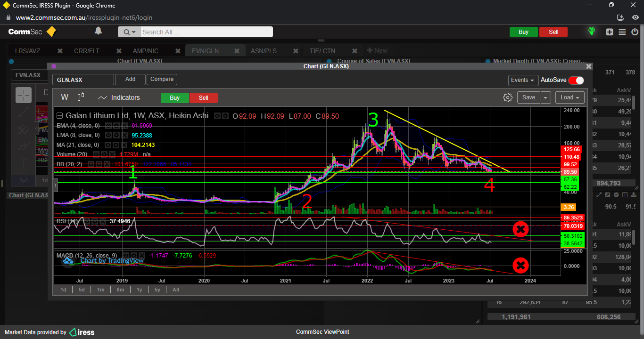Click the add widget plus icon
The width and height of the screenshot is (644, 339).
click(610, 32)
